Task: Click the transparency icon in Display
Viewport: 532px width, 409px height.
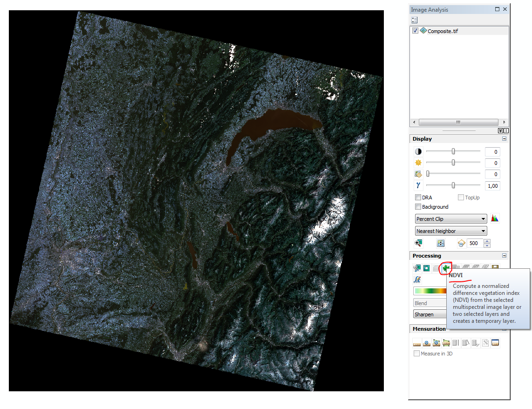Action: click(418, 174)
